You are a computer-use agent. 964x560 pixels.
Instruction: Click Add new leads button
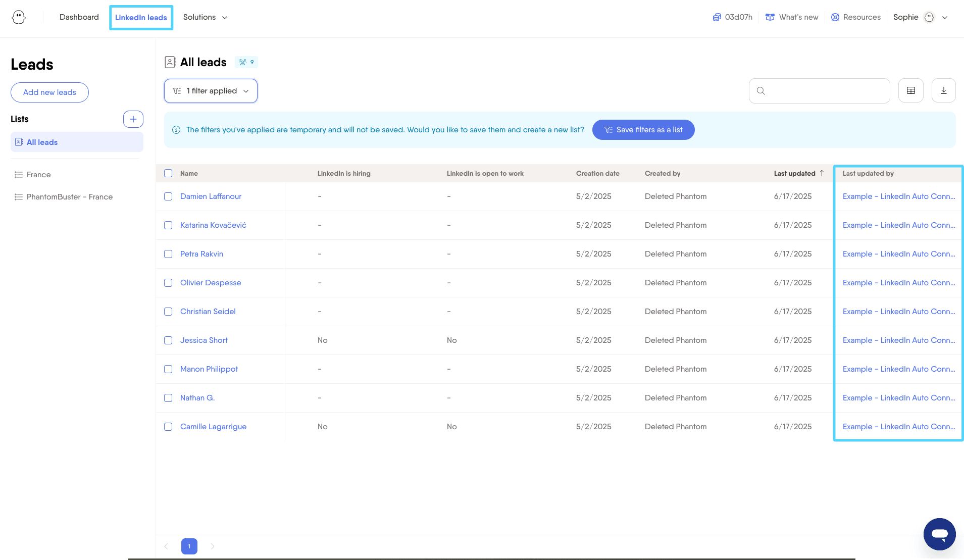(49, 92)
